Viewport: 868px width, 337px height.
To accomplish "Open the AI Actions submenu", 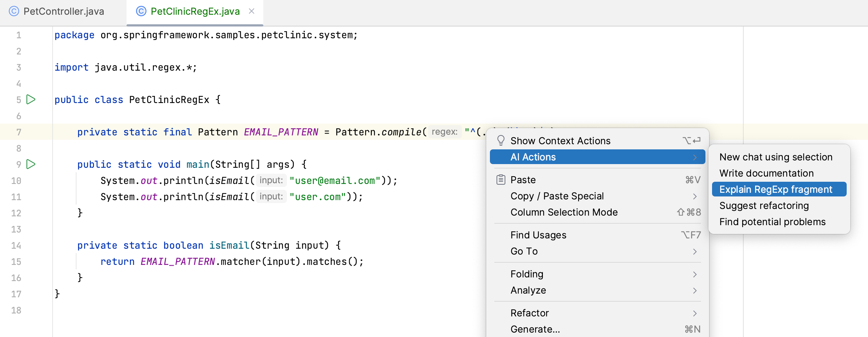I will click(597, 157).
